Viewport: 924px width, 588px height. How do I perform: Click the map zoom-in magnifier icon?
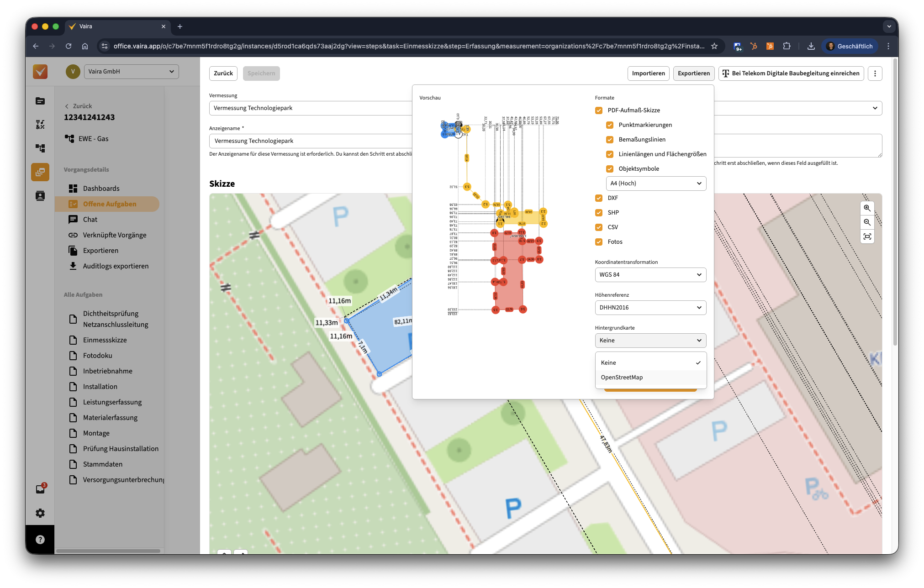[x=866, y=208]
